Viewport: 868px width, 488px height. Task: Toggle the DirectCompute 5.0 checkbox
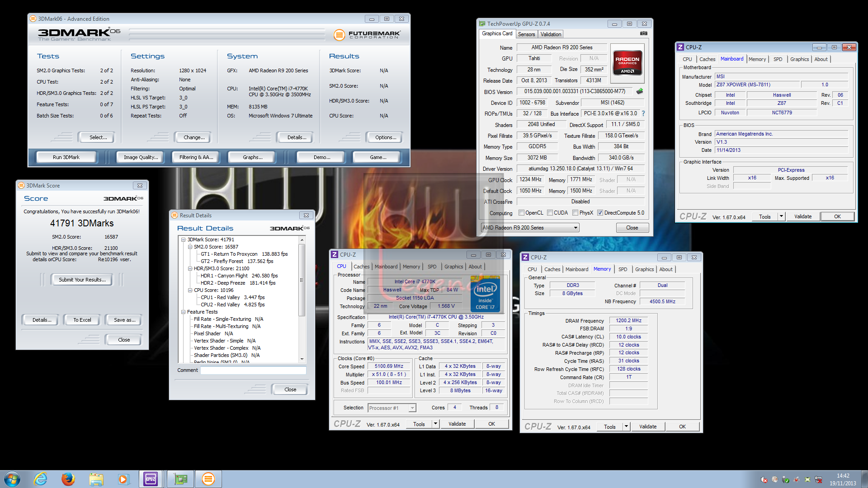600,213
